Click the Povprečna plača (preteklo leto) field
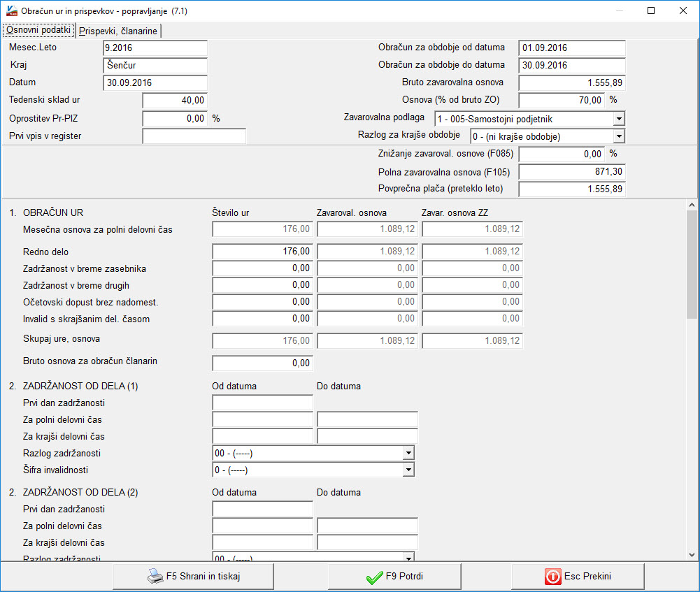Screen dimensions: 700x592 click(x=571, y=189)
